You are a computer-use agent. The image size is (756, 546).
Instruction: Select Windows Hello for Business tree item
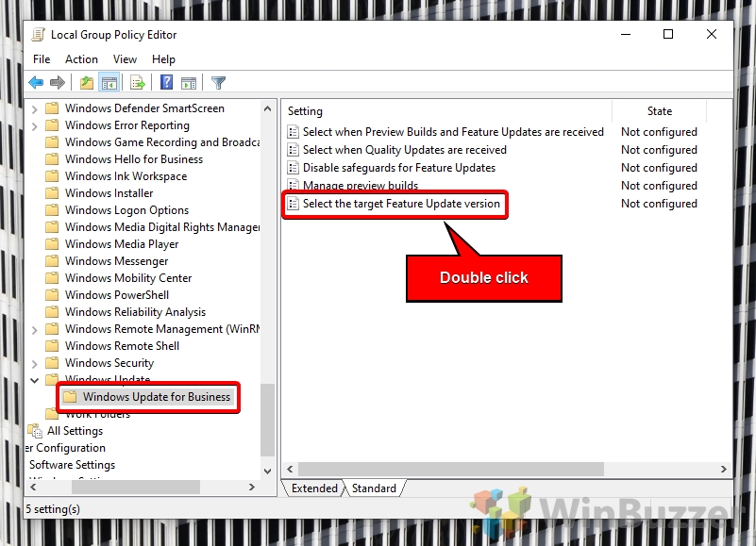pyautogui.click(x=134, y=159)
